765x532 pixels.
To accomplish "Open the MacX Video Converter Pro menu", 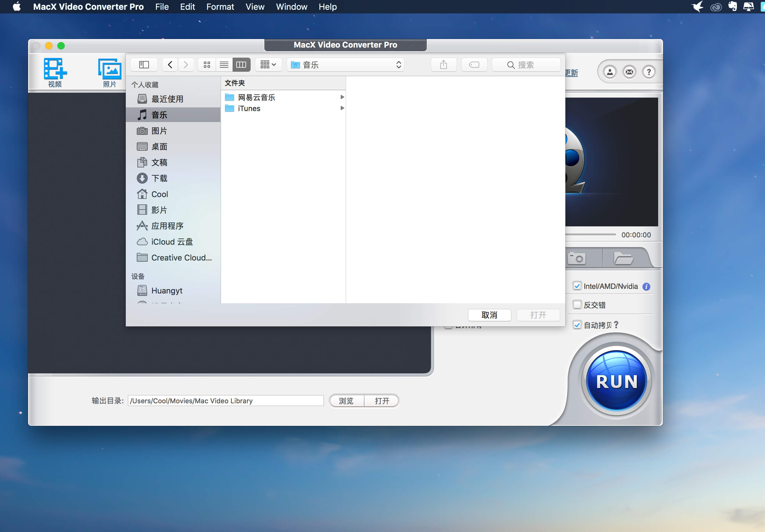I will pyautogui.click(x=88, y=7).
